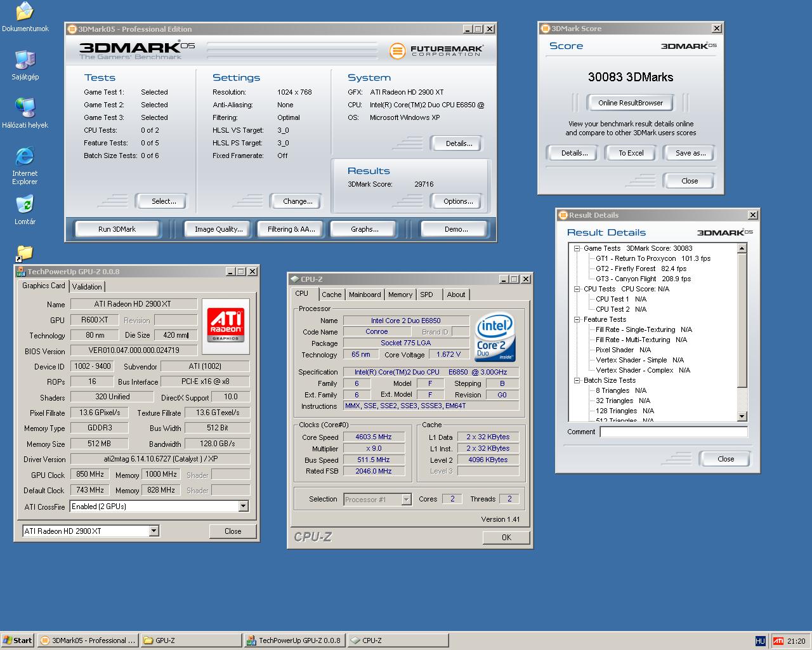
Task: Click the Run 3DMark button
Action: 117,229
